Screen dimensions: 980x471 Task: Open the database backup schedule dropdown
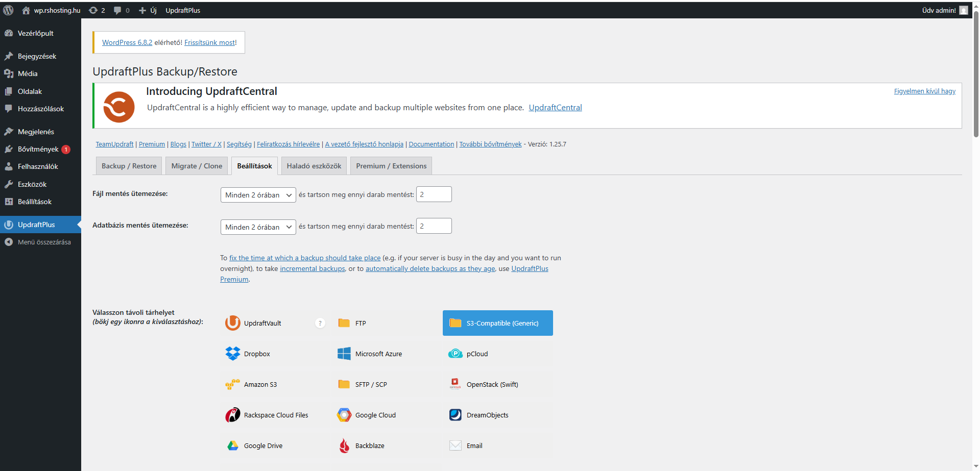pos(258,227)
